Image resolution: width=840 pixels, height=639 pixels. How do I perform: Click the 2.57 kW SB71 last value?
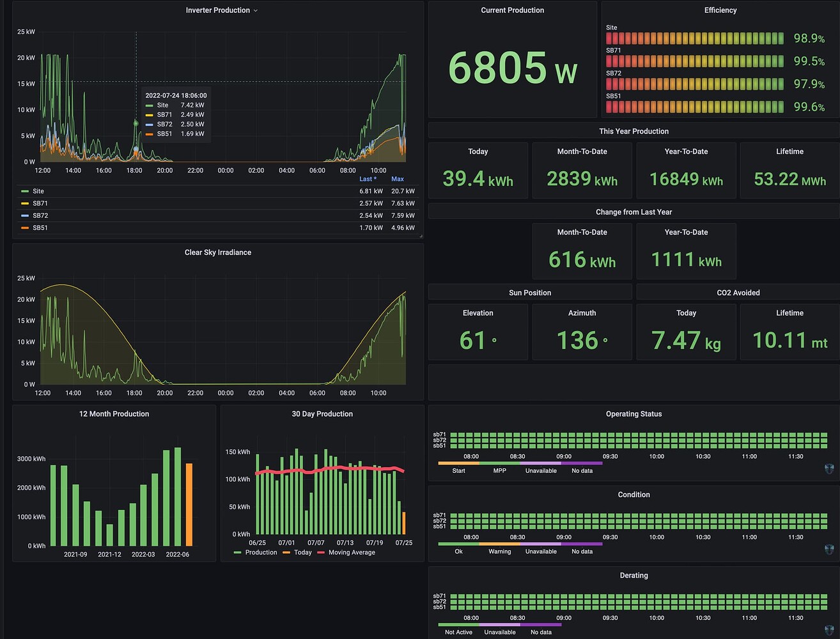(x=371, y=203)
